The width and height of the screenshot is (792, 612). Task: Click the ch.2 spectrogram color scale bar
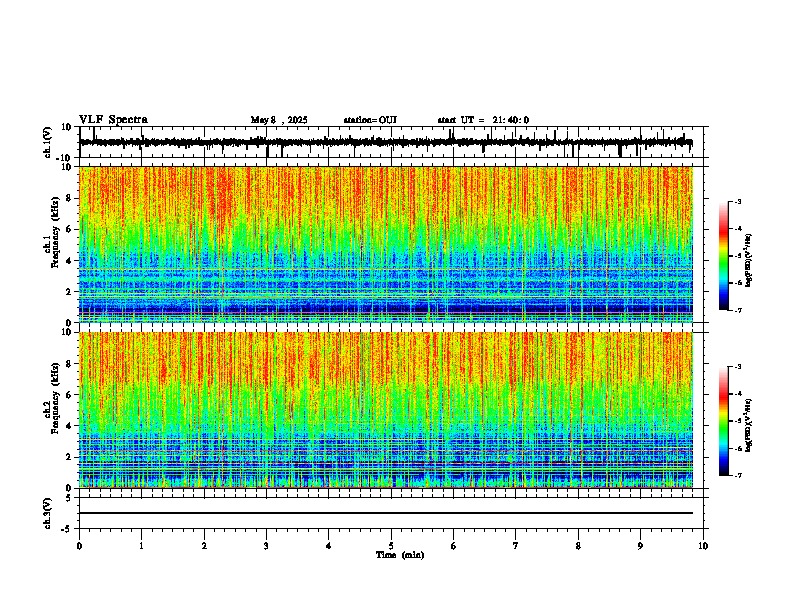(723, 421)
